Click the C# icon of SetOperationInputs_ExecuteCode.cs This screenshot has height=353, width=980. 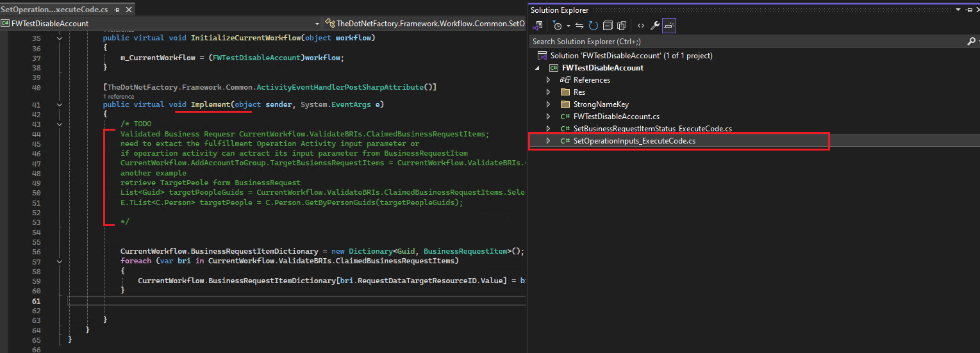565,141
